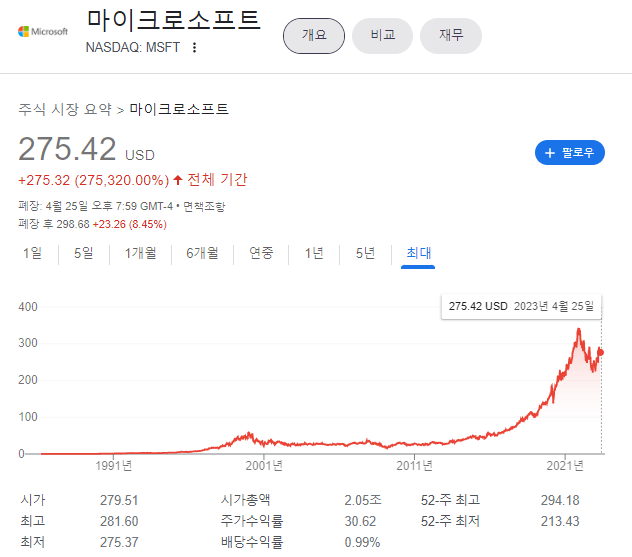This screenshot has width=632, height=557.
Task: Click the NASDAQ: MSFT ticker text
Action: coord(133,48)
